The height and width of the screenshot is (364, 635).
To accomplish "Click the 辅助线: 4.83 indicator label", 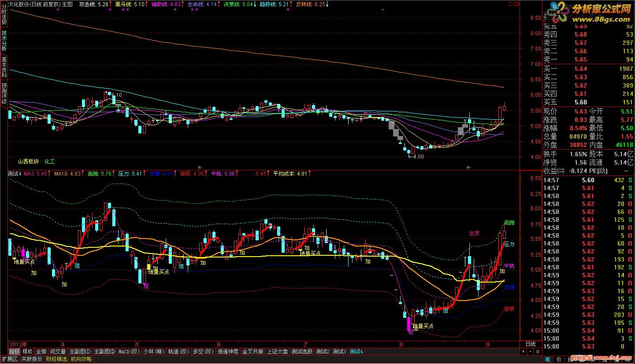I will tap(166, 4).
